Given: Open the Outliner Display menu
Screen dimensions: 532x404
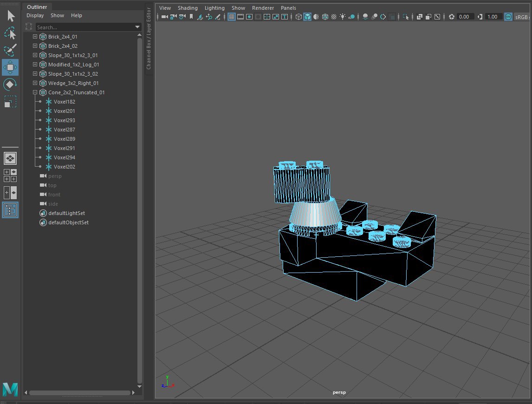Looking at the screenshot, I should tap(35, 15).
